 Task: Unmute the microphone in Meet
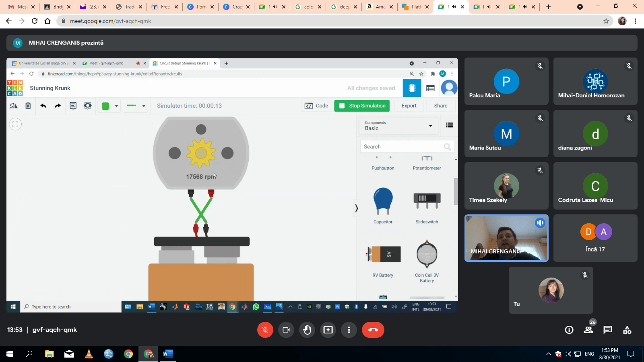(265, 330)
